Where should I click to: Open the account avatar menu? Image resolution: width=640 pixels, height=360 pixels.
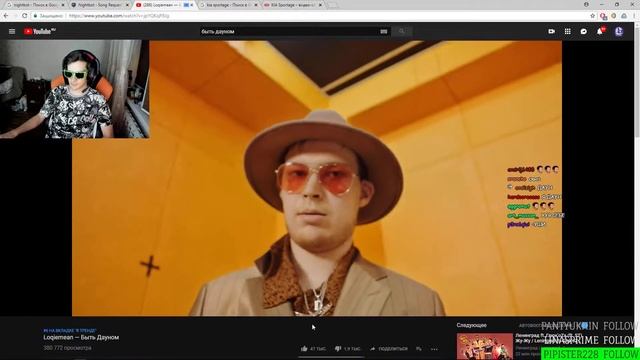coord(619,31)
